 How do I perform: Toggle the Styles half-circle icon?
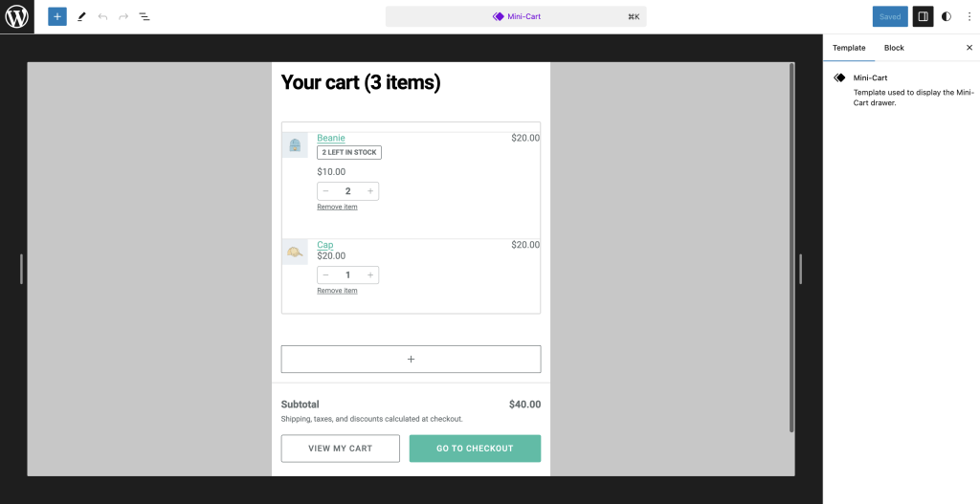point(947,16)
